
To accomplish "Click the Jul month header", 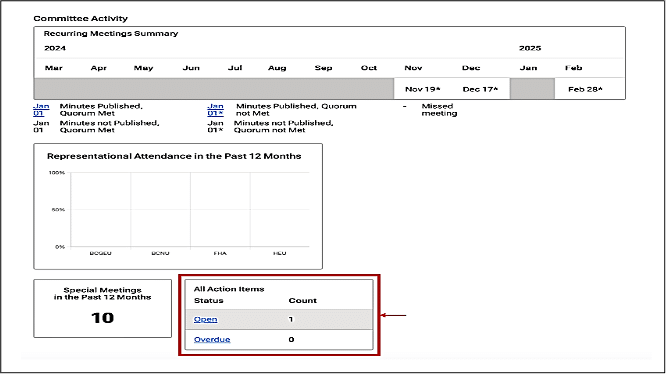I will (235, 68).
